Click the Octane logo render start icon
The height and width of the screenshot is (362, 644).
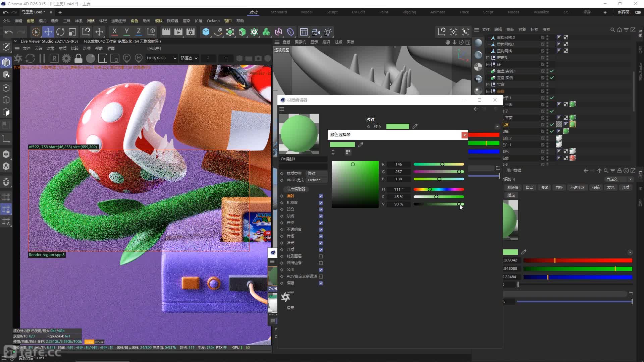18,58
